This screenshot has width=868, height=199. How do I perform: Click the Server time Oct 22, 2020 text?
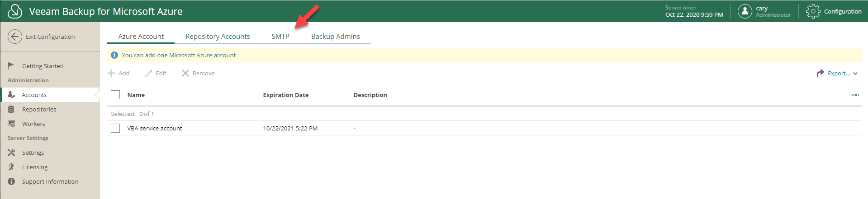(x=694, y=11)
